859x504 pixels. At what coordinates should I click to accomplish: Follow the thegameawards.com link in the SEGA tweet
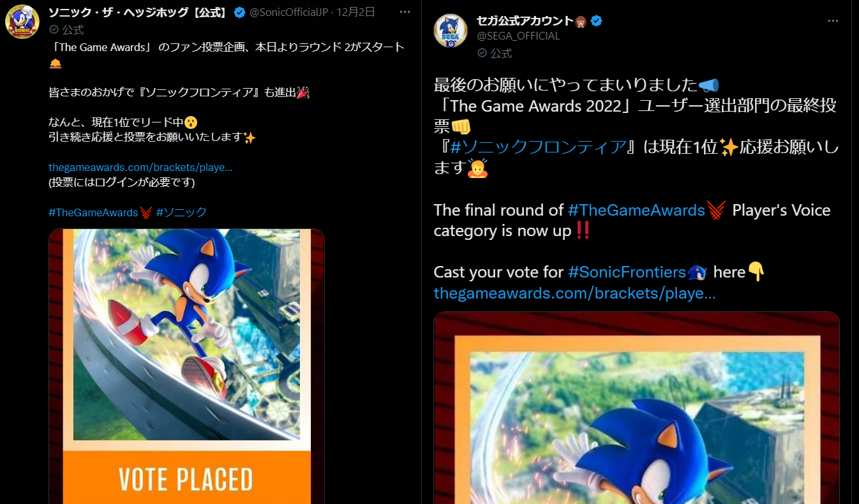[x=574, y=293]
